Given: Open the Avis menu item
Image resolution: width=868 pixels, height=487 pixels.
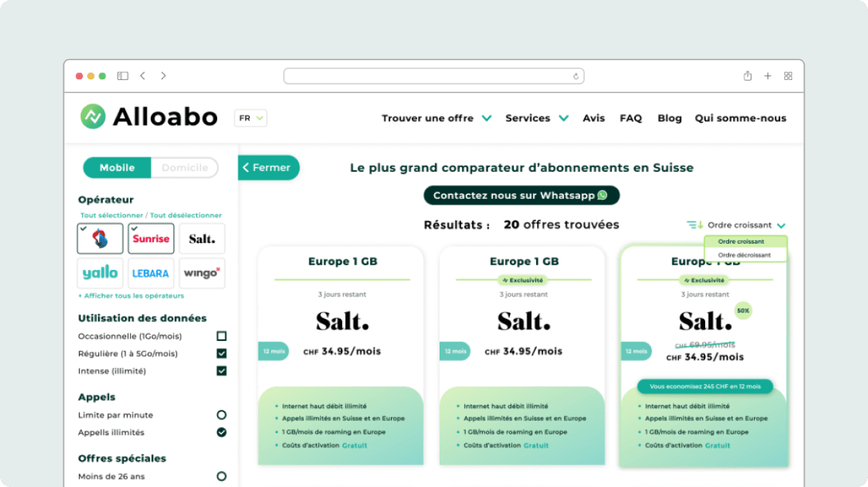Looking at the screenshot, I should [594, 118].
